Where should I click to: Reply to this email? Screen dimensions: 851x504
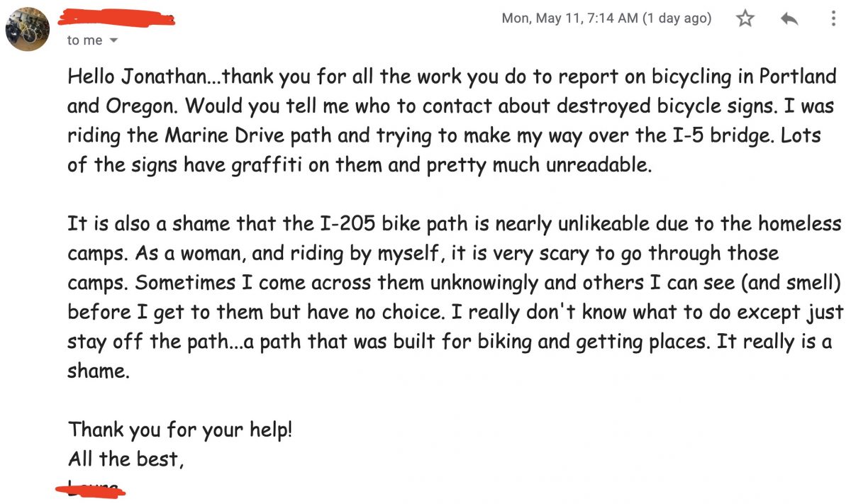(789, 19)
